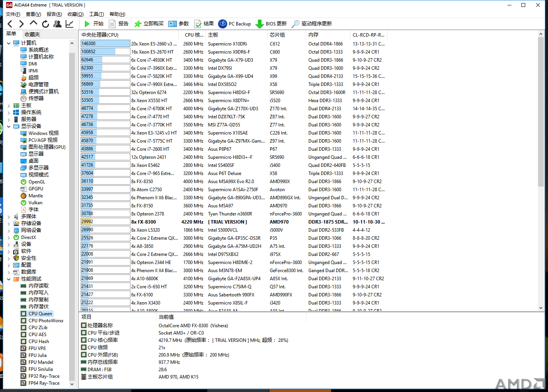The image size is (548, 392).
Task: Start benchmark with green 开始 button
Action: tap(94, 24)
